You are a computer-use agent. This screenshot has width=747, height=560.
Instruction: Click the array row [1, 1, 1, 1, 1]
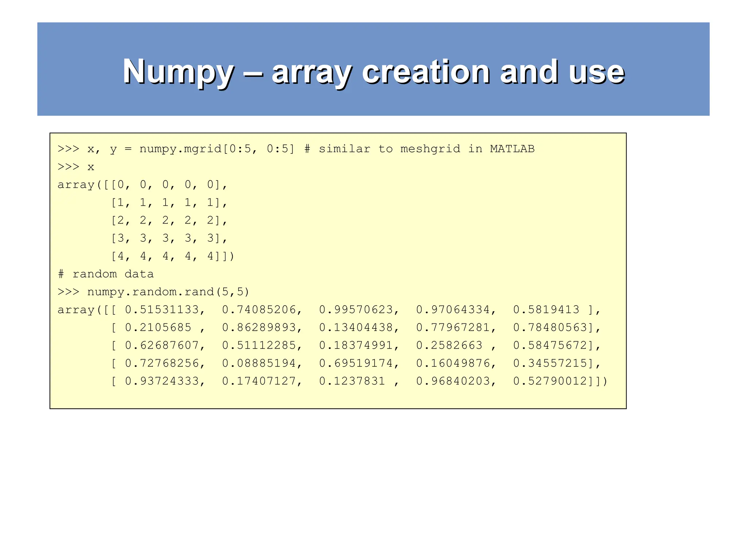click(166, 203)
